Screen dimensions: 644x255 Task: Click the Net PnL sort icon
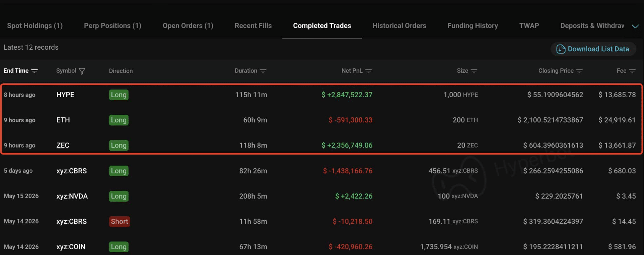click(x=369, y=71)
